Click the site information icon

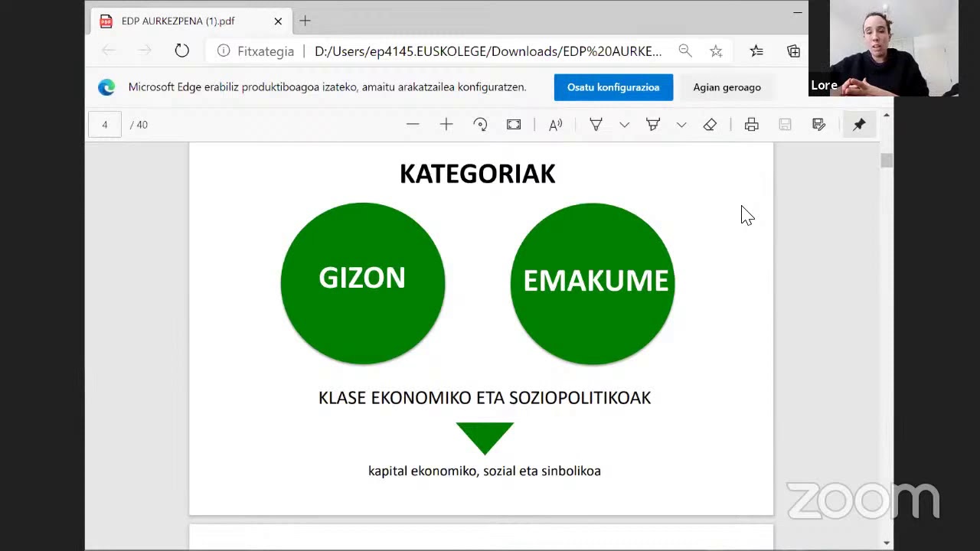224,51
